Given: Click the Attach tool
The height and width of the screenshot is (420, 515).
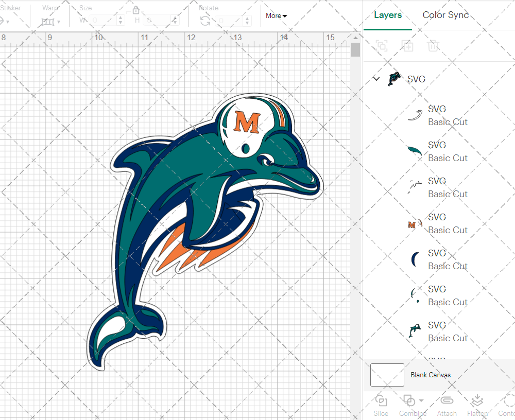Looking at the screenshot, I should pyautogui.click(x=447, y=406).
